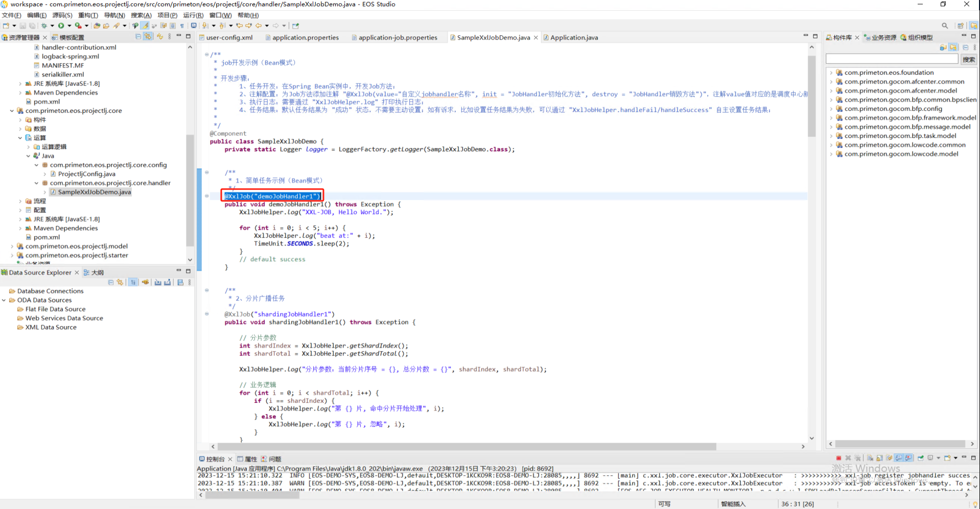Expand the 流程 folder in project tree
Screen dimensions: 980x509
(20, 201)
